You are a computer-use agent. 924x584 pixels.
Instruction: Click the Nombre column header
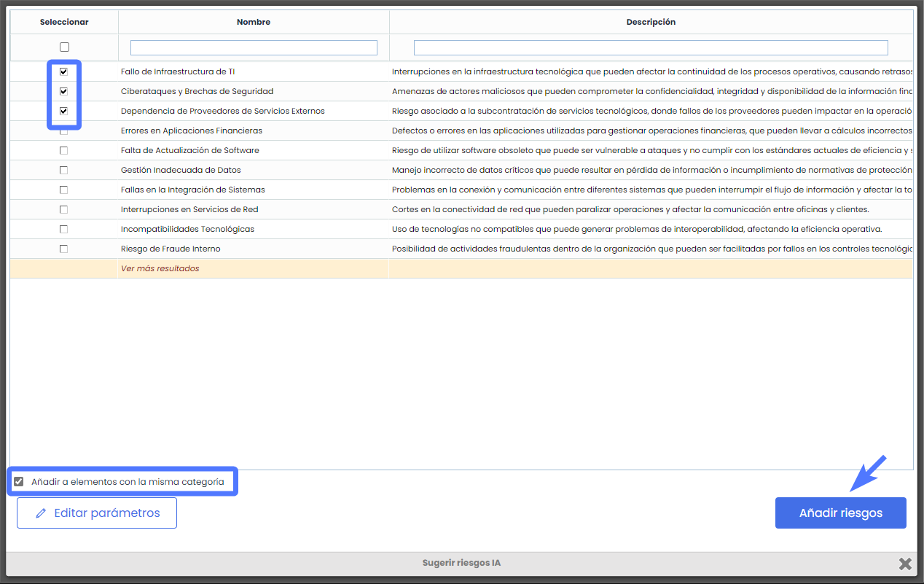tap(254, 22)
